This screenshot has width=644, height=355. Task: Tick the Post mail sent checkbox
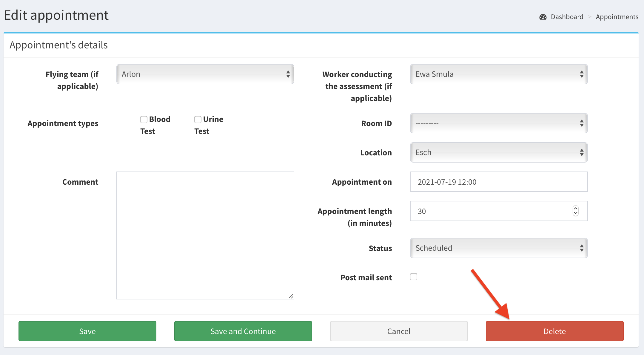click(414, 277)
